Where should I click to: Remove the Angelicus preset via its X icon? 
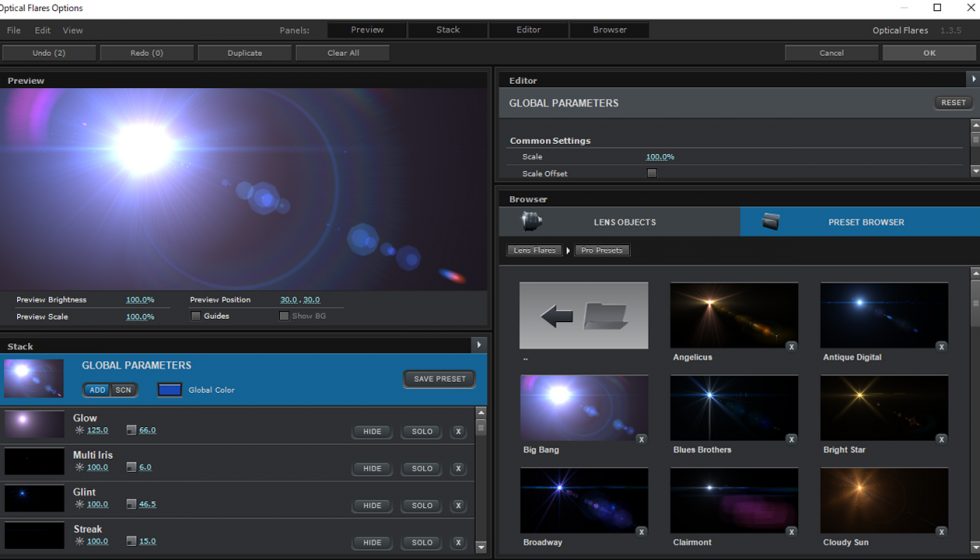pos(791,346)
